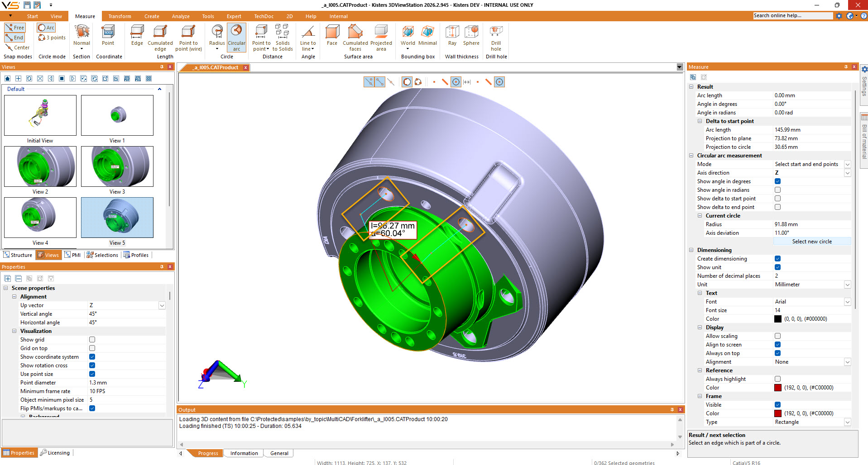Switch to the Structure tab

point(18,255)
